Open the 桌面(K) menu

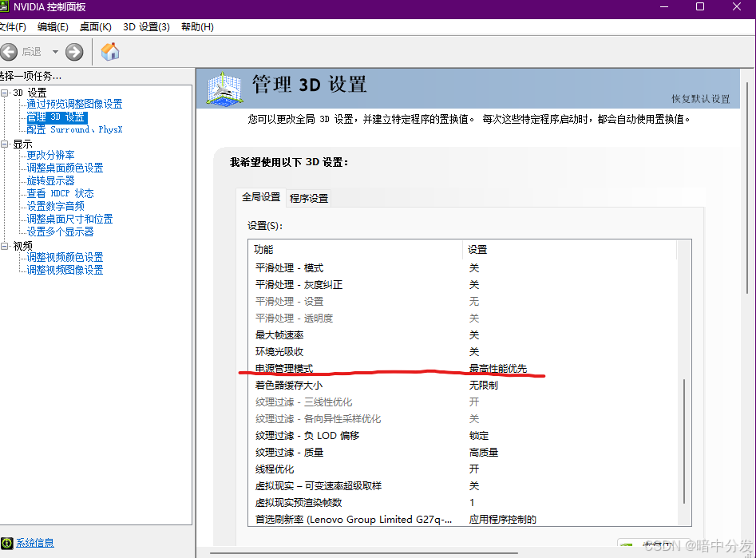tap(96, 27)
